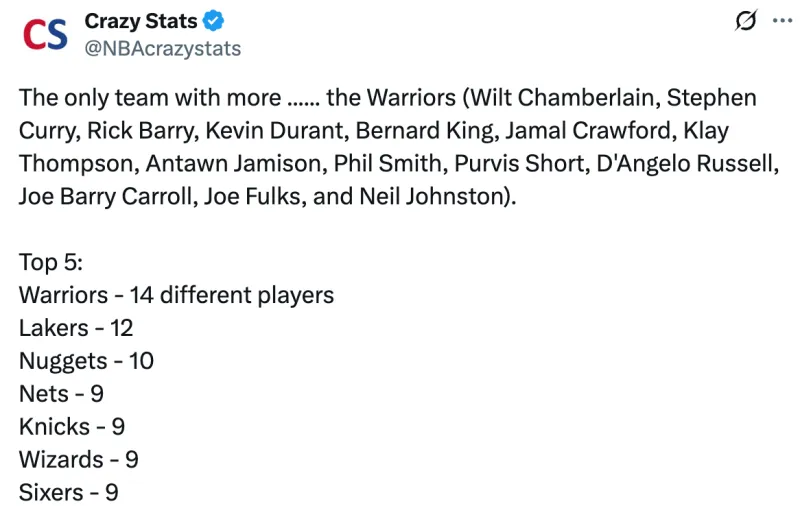Click the 'Nets - 9' line

(61, 394)
